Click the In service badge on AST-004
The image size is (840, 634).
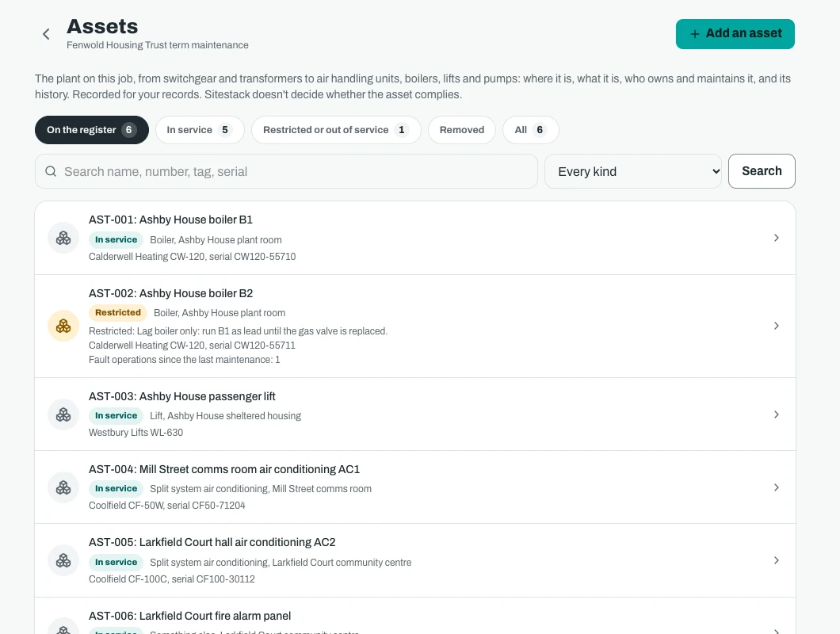coord(116,488)
